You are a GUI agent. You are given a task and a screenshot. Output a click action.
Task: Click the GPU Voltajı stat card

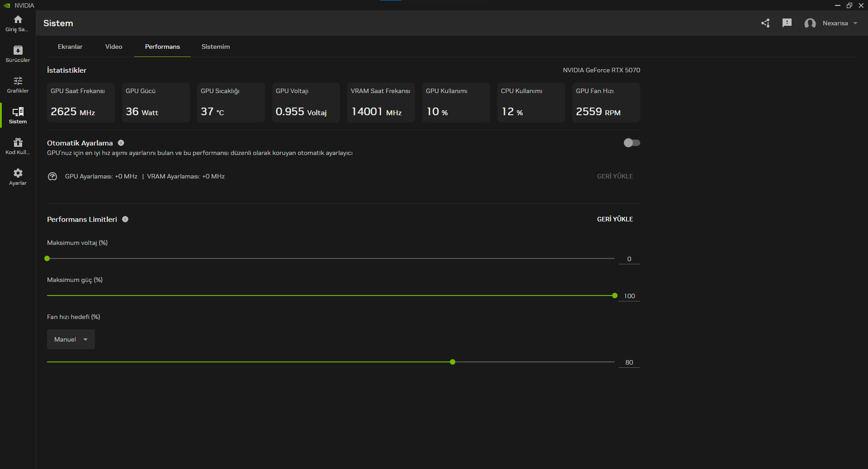306,103
